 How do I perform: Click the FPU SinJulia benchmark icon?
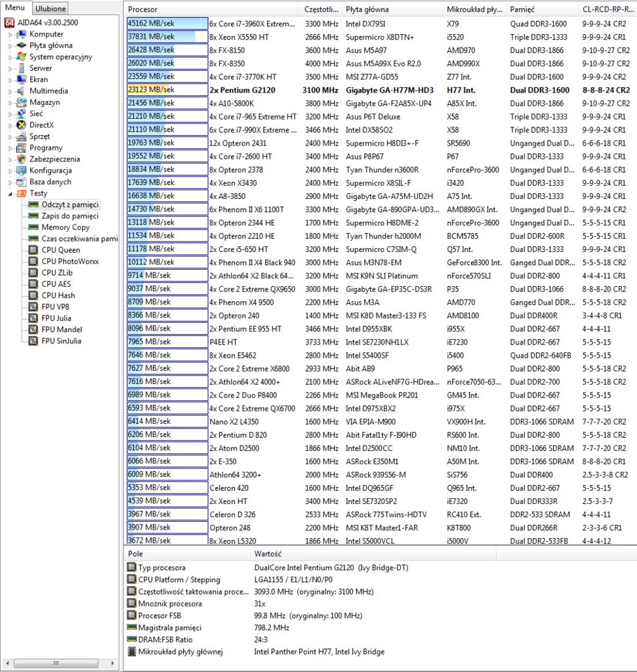pyautogui.click(x=33, y=341)
